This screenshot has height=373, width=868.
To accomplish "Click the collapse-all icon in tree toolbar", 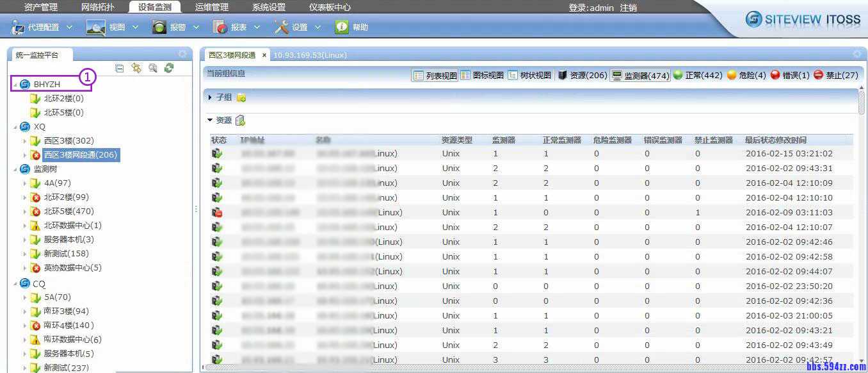I will coord(120,68).
